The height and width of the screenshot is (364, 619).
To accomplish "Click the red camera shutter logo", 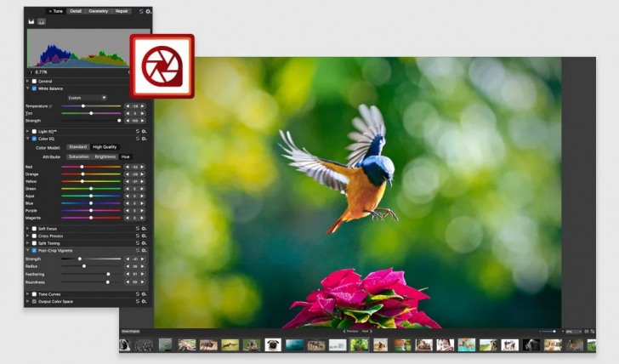I will click(x=162, y=66).
